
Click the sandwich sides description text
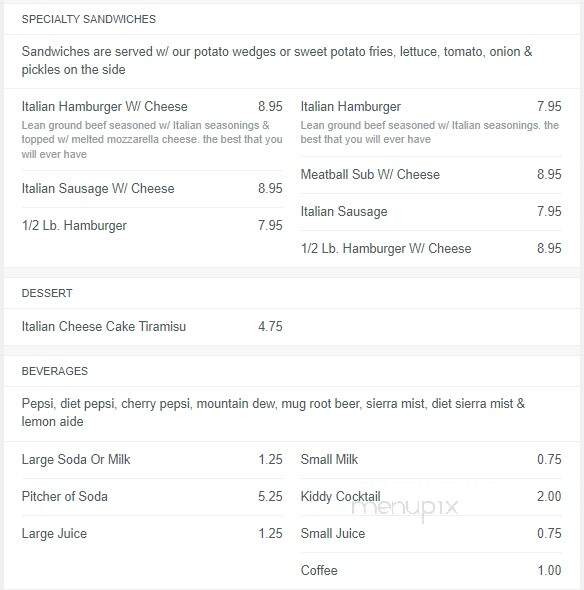tap(277, 61)
